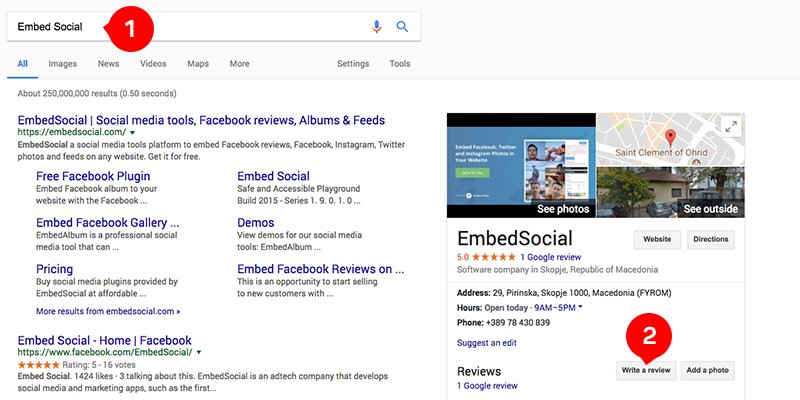Open search Tools

(x=400, y=64)
